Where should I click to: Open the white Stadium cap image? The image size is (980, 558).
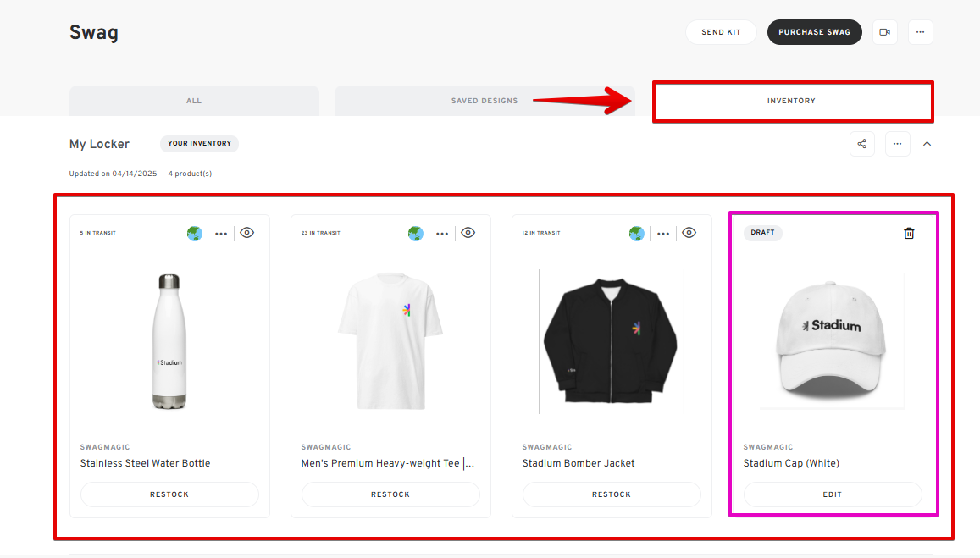point(832,340)
